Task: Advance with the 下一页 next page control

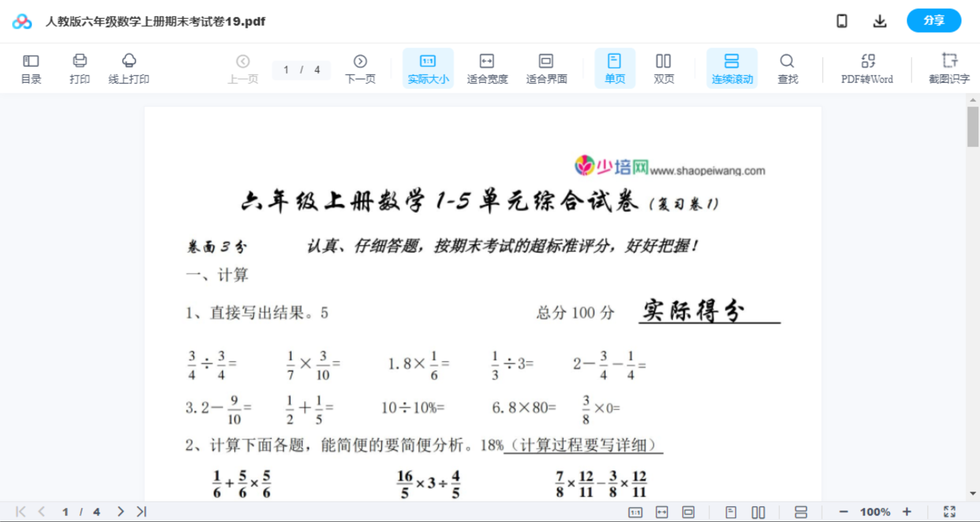Action: pyautogui.click(x=360, y=68)
